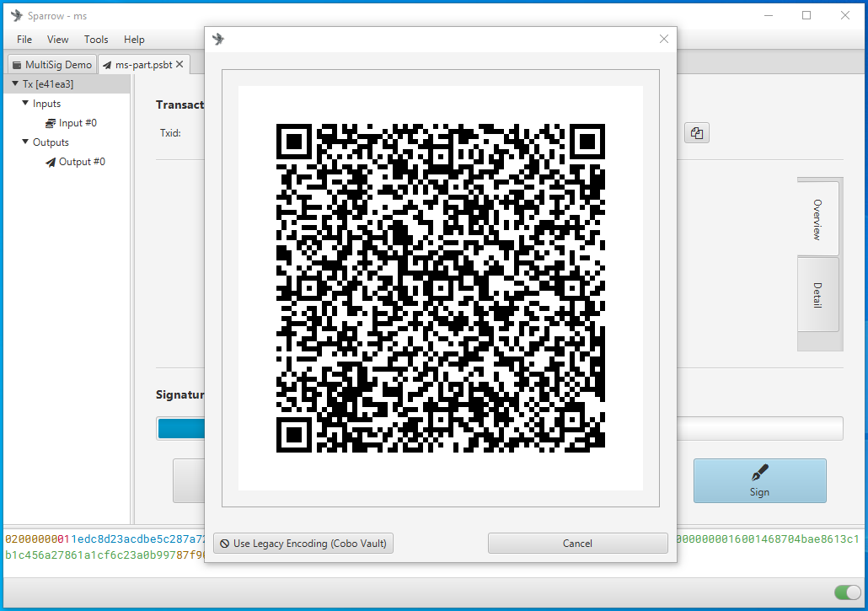Click the paper plane icon on ms-part.psbt tab

pyautogui.click(x=107, y=65)
